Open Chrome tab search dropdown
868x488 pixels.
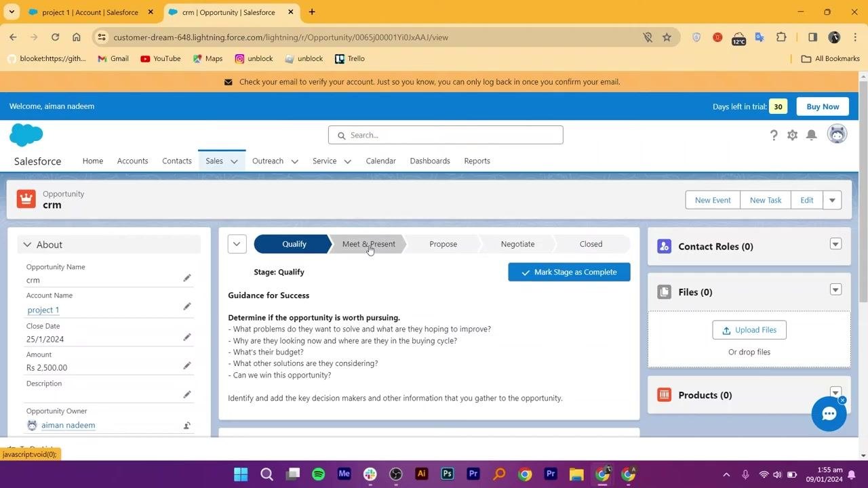coord(12,12)
